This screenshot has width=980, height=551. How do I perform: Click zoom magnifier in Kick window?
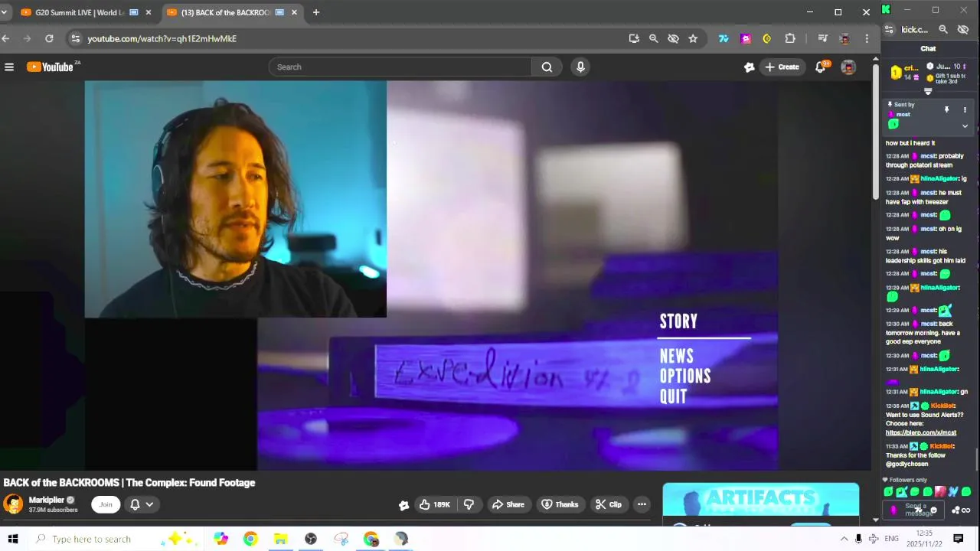coord(943,30)
